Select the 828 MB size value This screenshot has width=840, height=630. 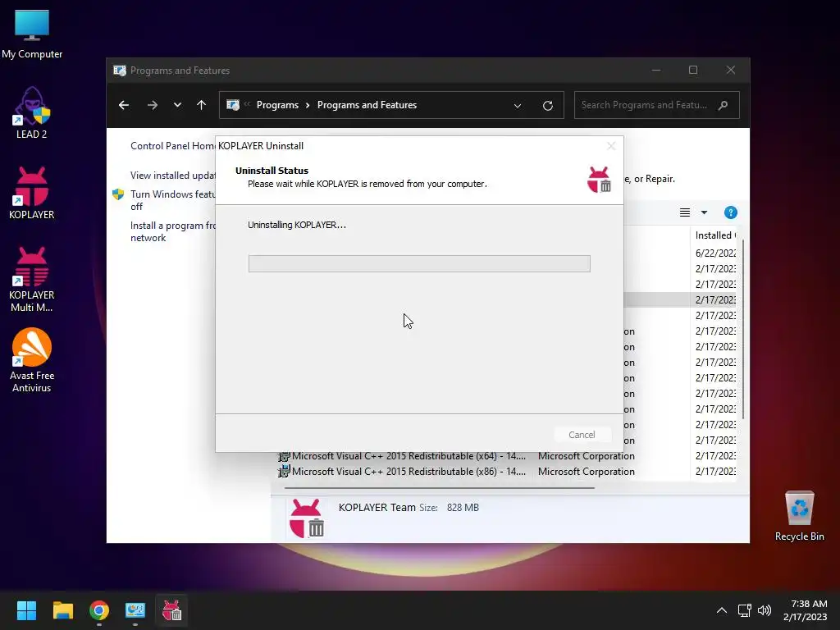[463, 507]
